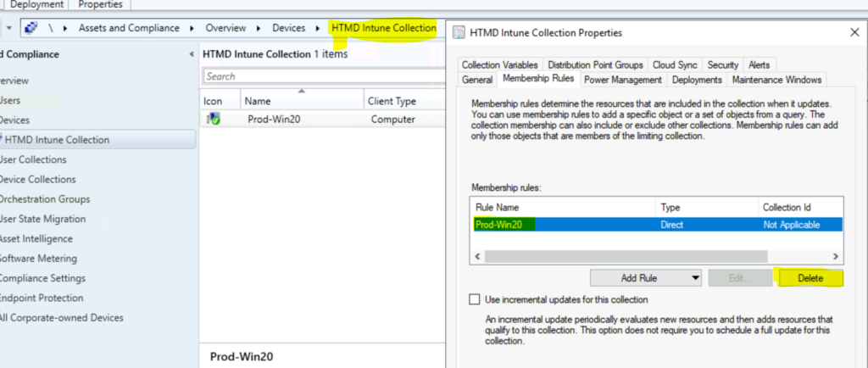Select Overview in navigation tree
This screenshot has height=368, width=868.
pos(14,81)
